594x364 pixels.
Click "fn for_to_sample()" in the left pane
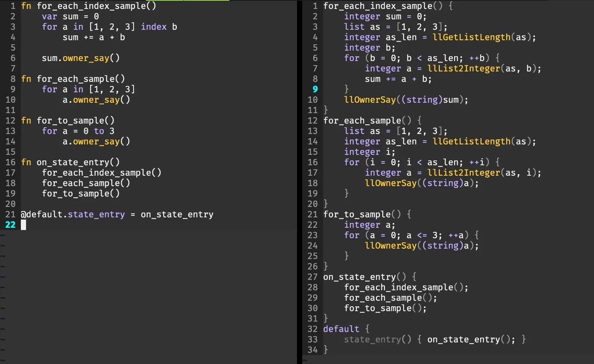click(68, 121)
